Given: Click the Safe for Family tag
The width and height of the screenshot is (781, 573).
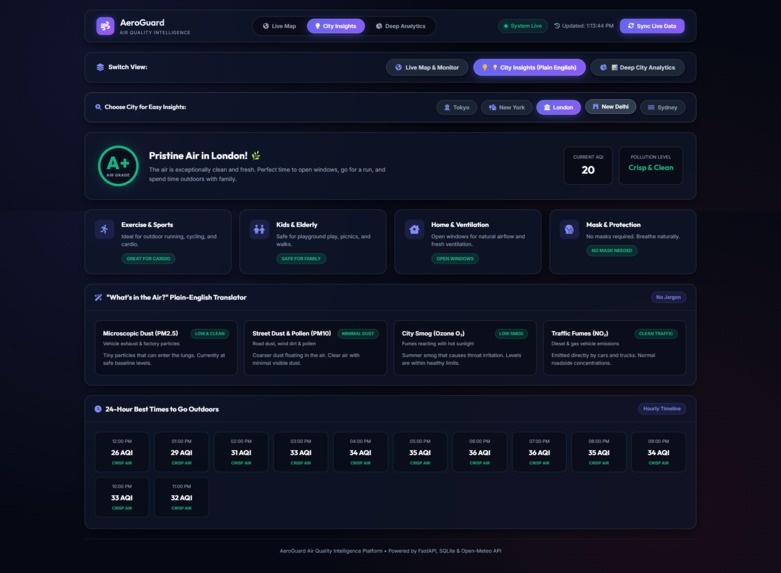Looking at the screenshot, I should 301,259.
